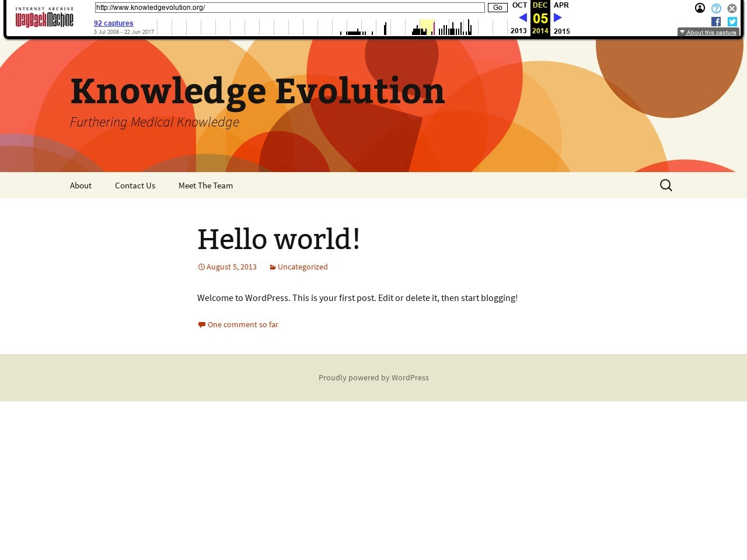Open the Contact Us page
The height and width of the screenshot is (560, 747).
click(x=135, y=185)
